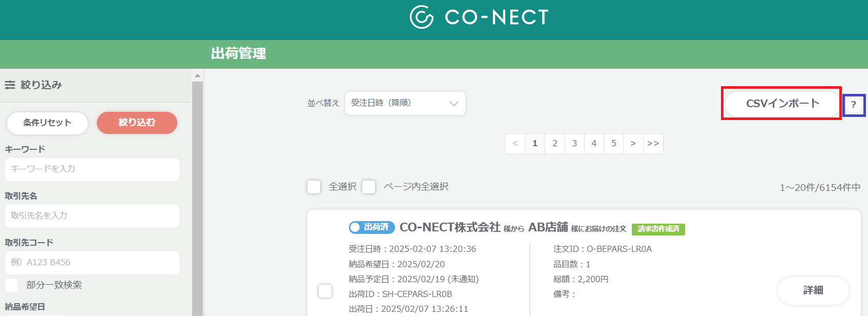Viewport: 868px width, 316px height.
Task: Click the 品目数：1 text
Action: point(572,264)
